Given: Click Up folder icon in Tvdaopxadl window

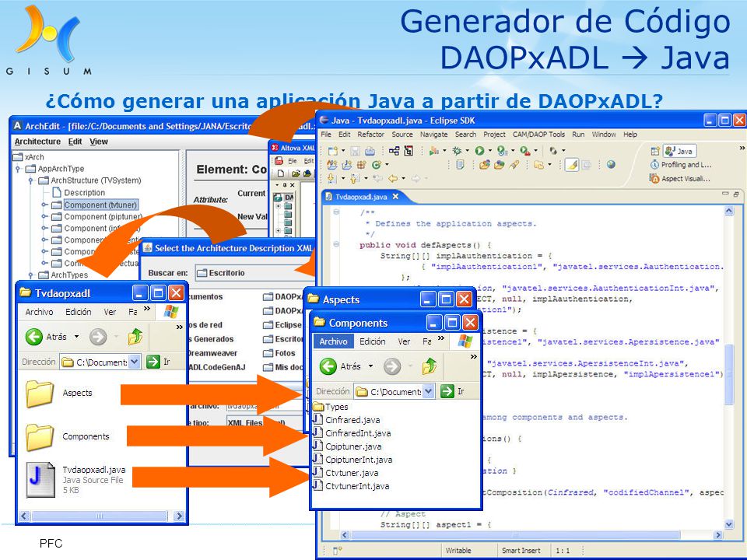Looking at the screenshot, I should 135,337.
